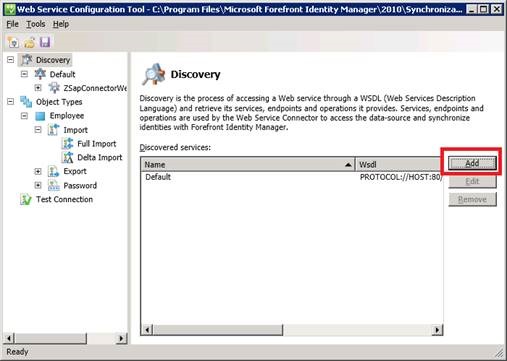
Task: Click the tree panel scroll right arrow
Action: pos(121,338)
